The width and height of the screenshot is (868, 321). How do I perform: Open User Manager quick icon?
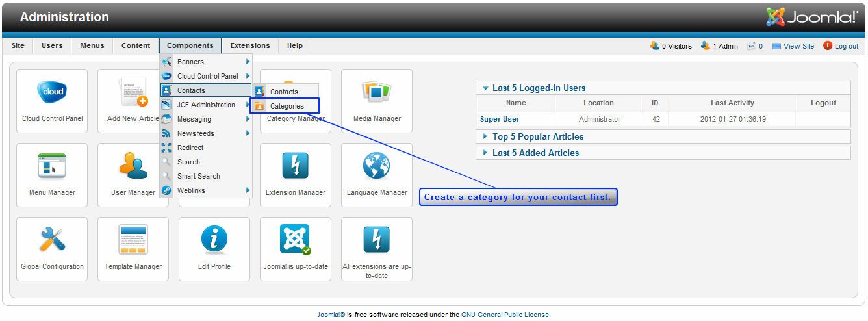click(132, 175)
